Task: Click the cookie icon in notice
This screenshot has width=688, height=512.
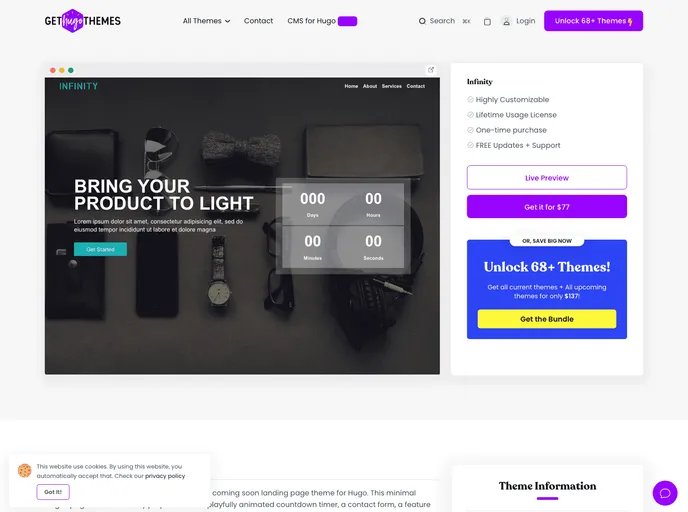Action: pos(25,470)
